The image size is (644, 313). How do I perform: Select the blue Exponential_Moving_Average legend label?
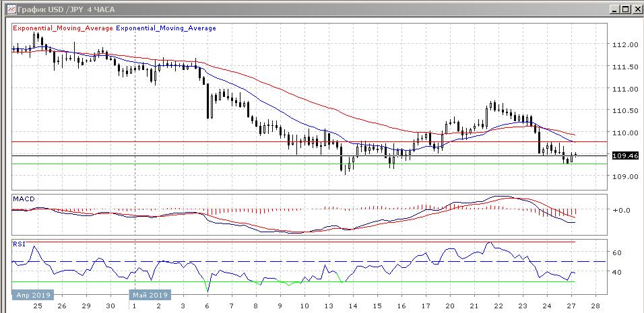[166, 28]
